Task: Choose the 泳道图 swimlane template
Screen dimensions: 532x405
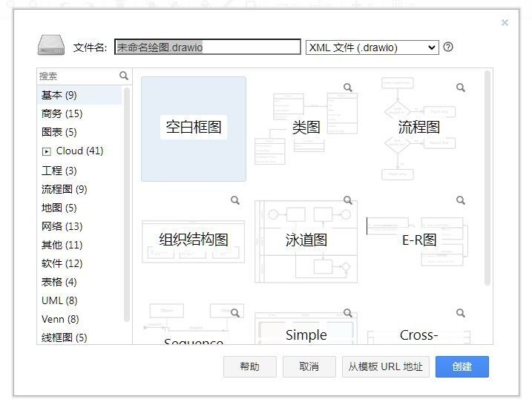Action: tap(306, 242)
